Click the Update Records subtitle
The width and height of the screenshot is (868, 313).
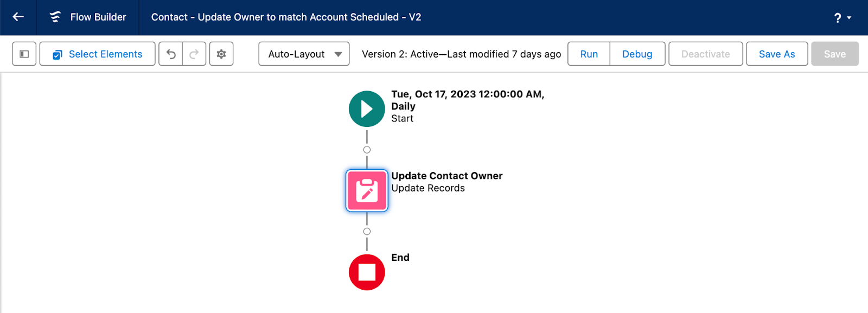pos(428,188)
